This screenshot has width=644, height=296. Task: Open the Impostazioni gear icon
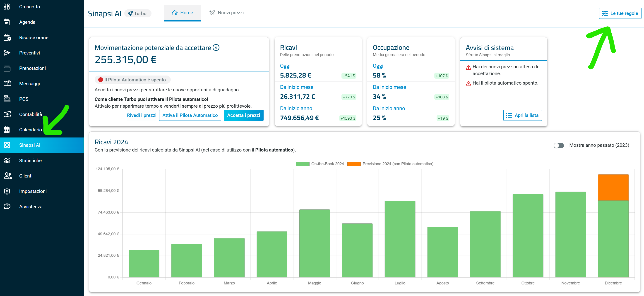point(7,191)
